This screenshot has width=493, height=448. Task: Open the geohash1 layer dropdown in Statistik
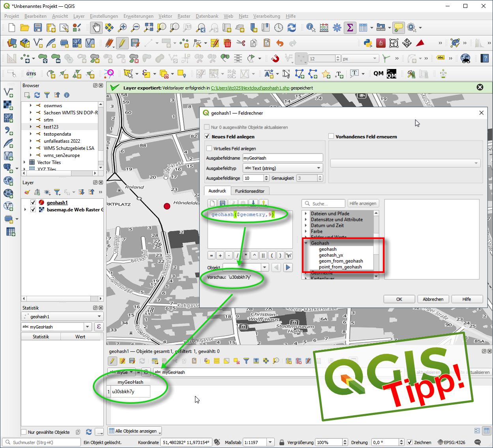click(62, 317)
